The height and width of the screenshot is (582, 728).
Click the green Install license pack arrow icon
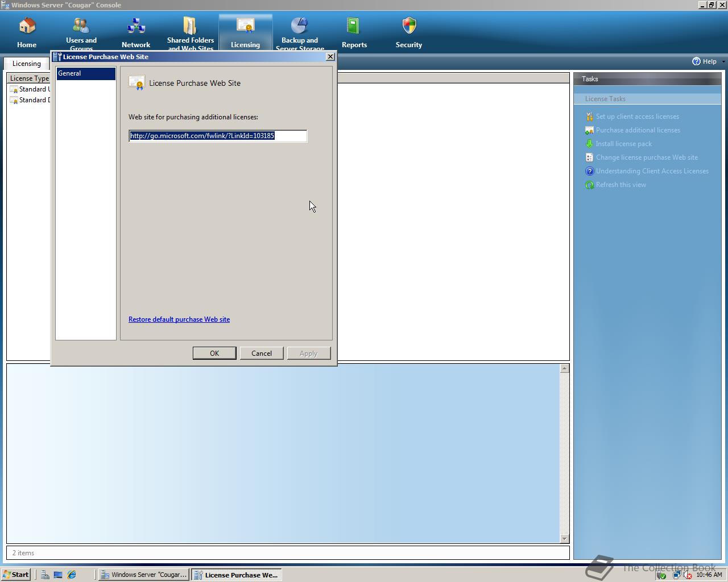[x=589, y=144]
